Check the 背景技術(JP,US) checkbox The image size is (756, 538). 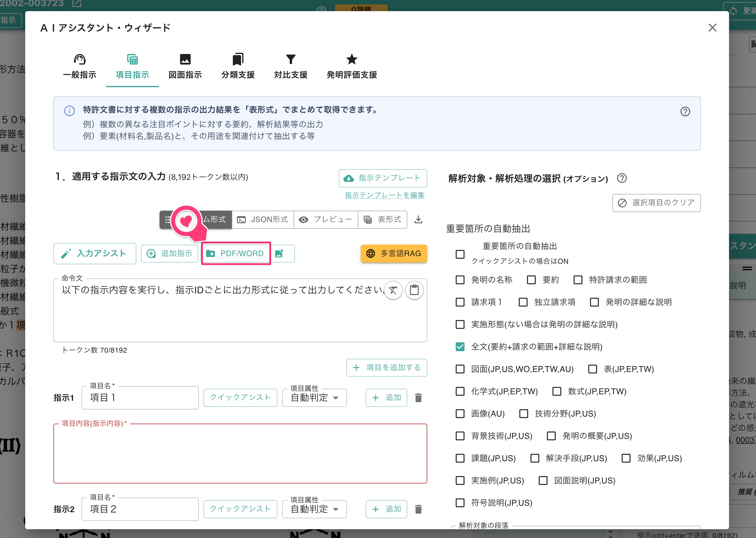pos(460,436)
